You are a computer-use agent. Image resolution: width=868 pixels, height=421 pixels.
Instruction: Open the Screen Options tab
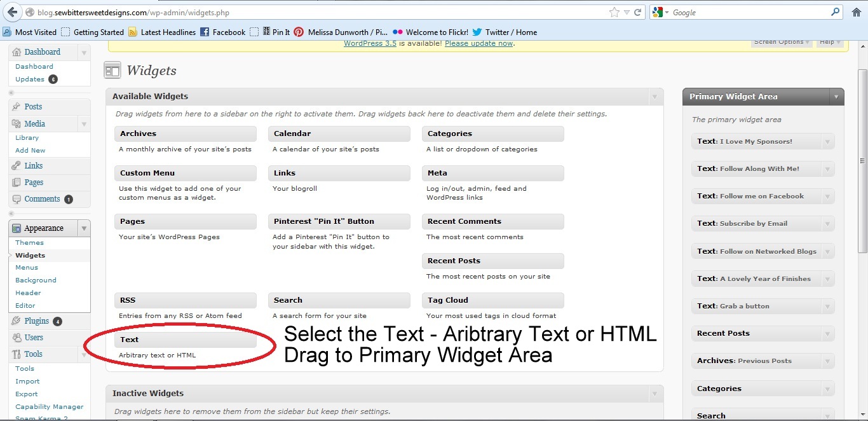(x=782, y=42)
